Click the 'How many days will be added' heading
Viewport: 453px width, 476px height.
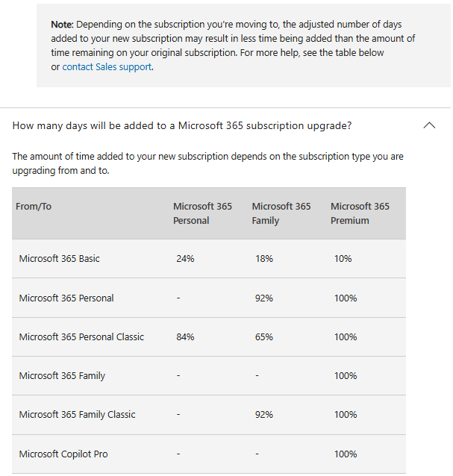pyautogui.click(x=182, y=125)
